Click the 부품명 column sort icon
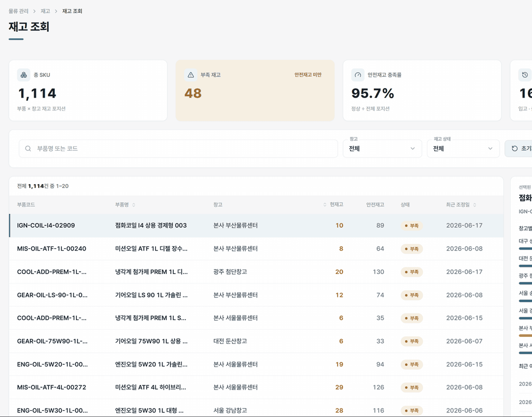 [x=134, y=205]
